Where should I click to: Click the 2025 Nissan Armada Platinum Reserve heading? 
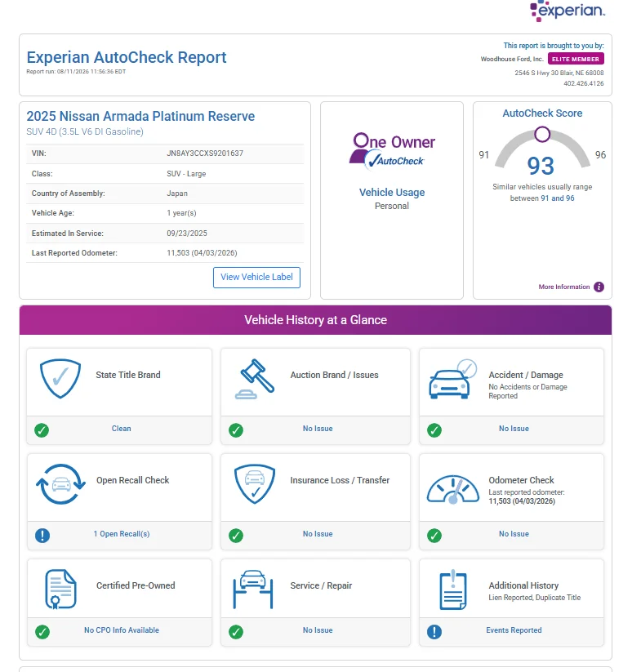(x=140, y=116)
